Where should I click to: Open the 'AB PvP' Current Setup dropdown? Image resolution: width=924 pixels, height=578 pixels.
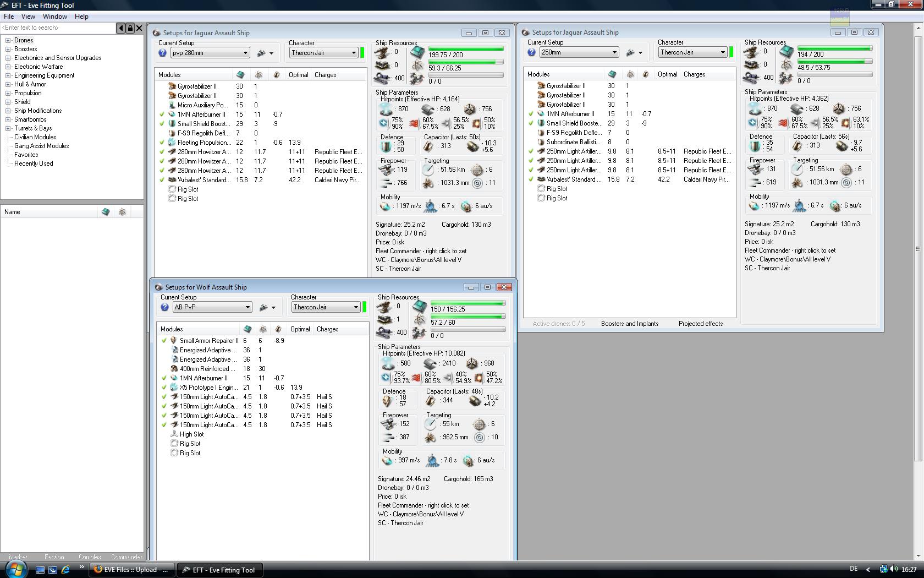(212, 307)
